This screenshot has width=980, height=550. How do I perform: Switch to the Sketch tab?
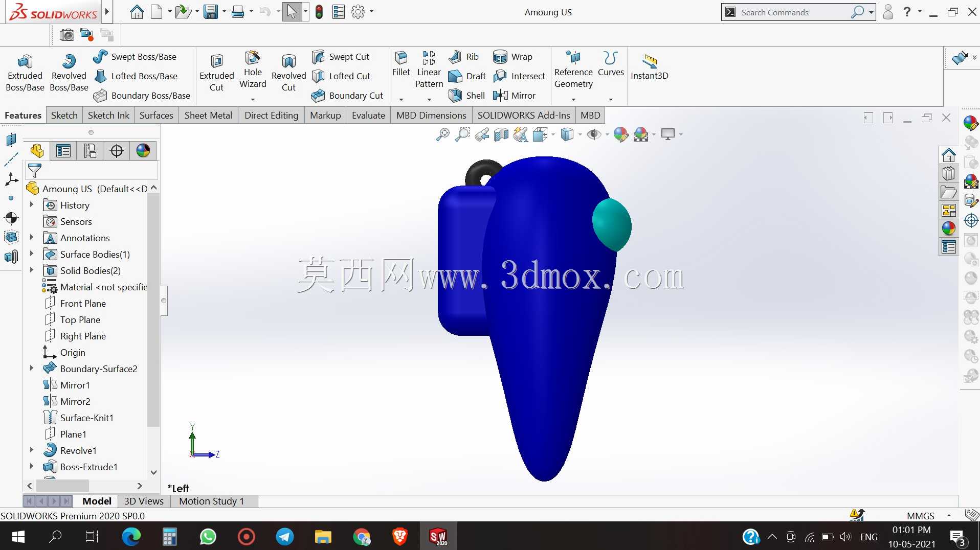(x=64, y=116)
